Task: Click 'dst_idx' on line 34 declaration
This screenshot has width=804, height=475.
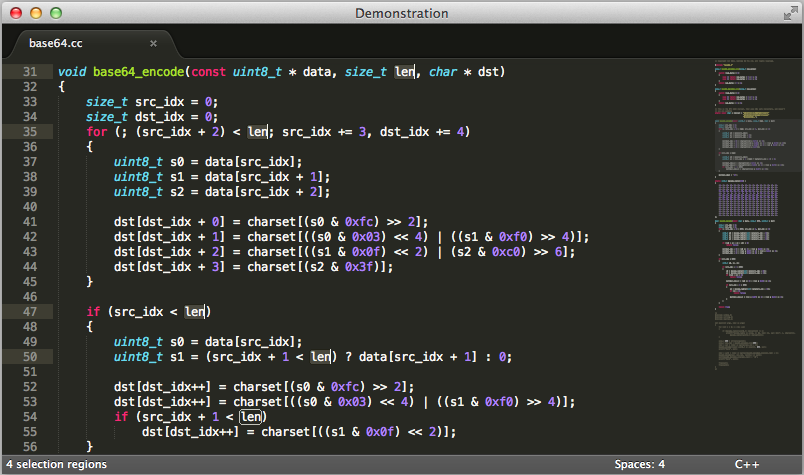Action: (x=159, y=117)
